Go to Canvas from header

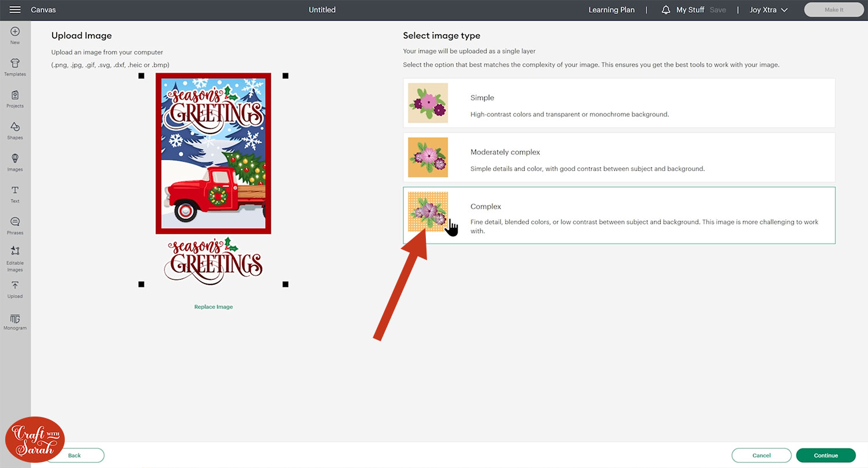[x=43, y=10]
